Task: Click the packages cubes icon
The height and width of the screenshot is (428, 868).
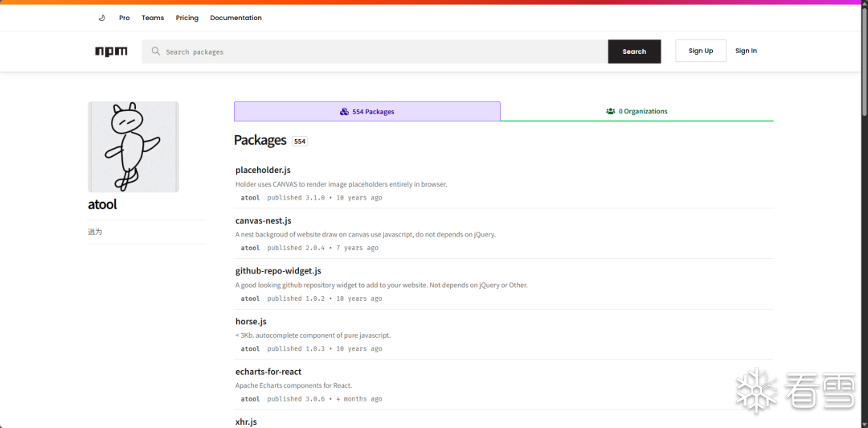Action: 344,112
